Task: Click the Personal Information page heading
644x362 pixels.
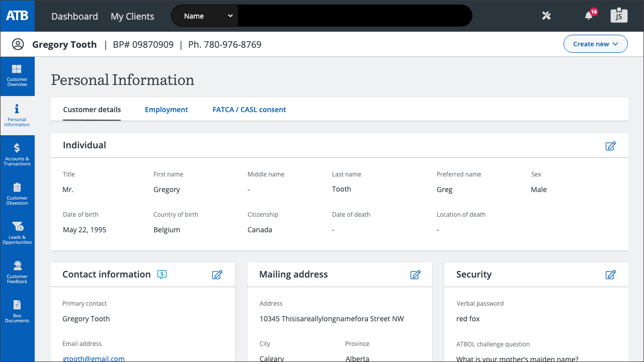Action: coord(122,80)
